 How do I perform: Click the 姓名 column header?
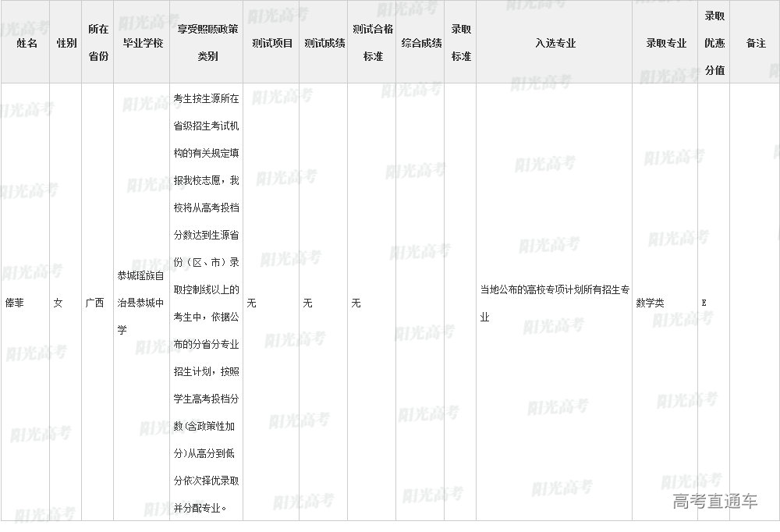(x=26, y=43)
